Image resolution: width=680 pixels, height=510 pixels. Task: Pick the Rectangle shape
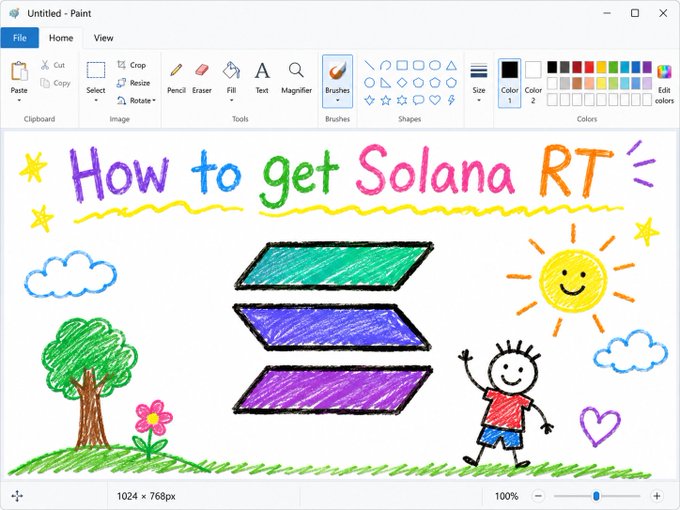[402, 65]
